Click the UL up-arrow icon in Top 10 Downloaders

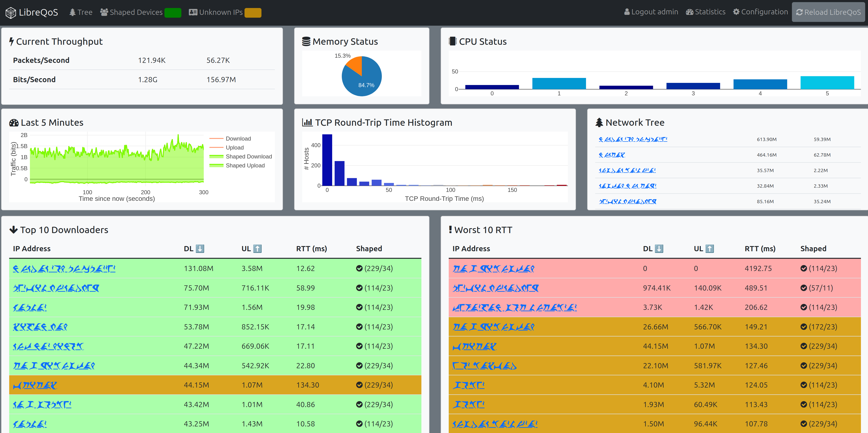pyautogui.click(x=257, y=248)
